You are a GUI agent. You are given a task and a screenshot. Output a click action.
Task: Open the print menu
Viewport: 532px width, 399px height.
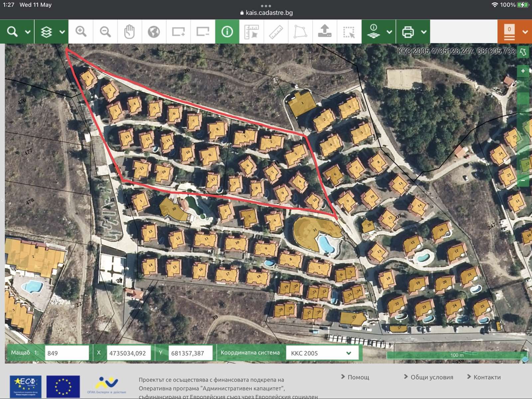pos(408,32)
